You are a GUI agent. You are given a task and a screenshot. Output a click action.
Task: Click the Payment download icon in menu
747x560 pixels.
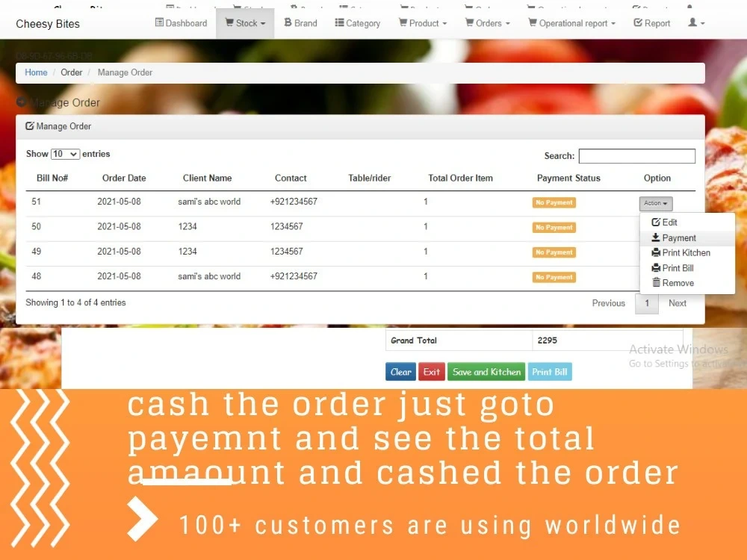point(656,237)
